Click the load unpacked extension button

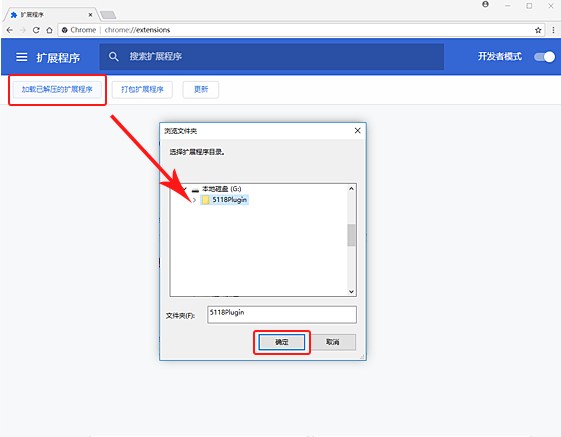[x=57, y=89]
